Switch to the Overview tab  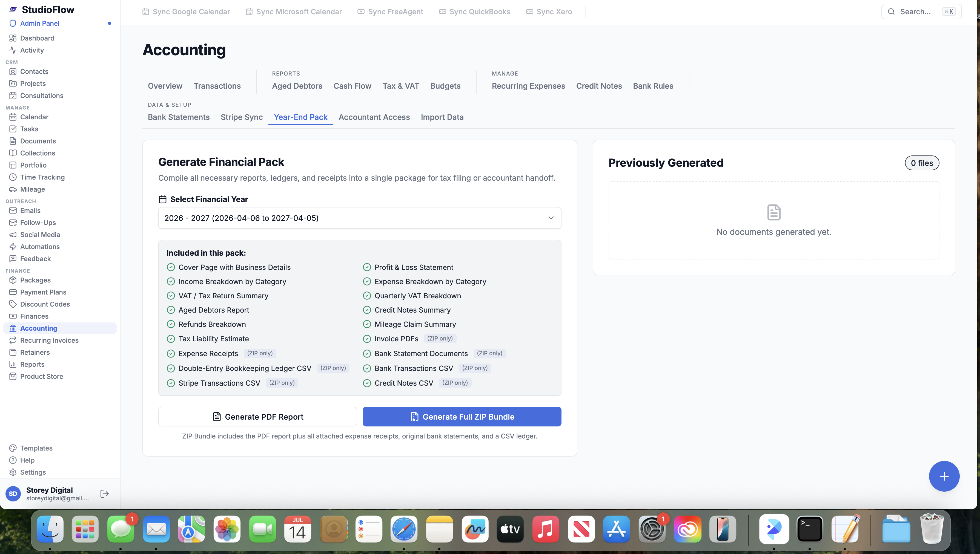[165, 86]
